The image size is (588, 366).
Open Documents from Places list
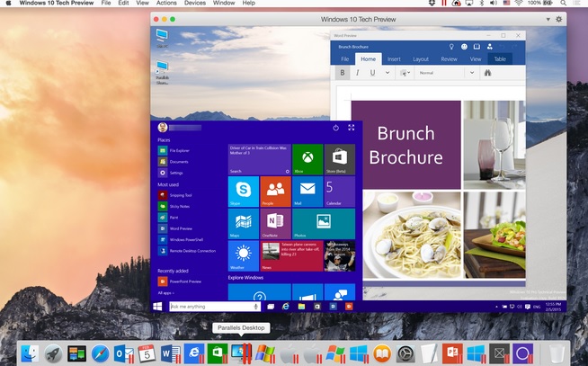(x=174, y=162)
